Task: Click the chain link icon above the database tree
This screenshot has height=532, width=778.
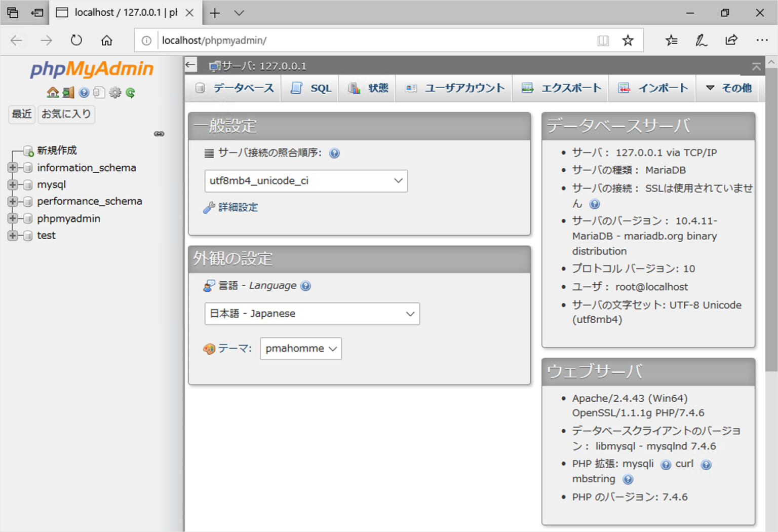Action: coord(159,133)
